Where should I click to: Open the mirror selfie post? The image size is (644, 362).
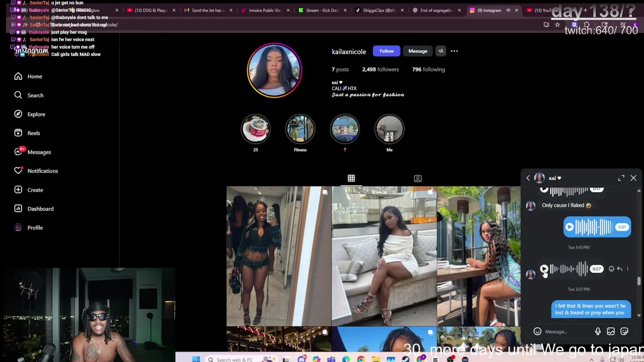278,256
